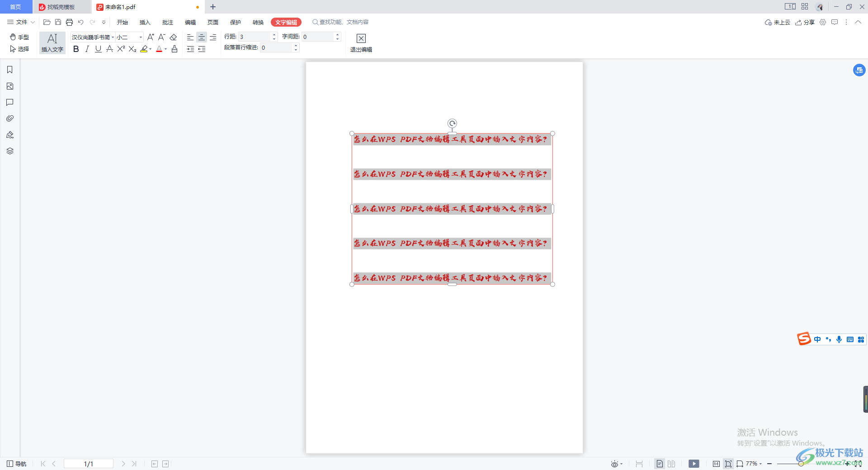868x470 pixels.
Task: Open the 页面 ribbon tab
Action: tap(212, 22)
